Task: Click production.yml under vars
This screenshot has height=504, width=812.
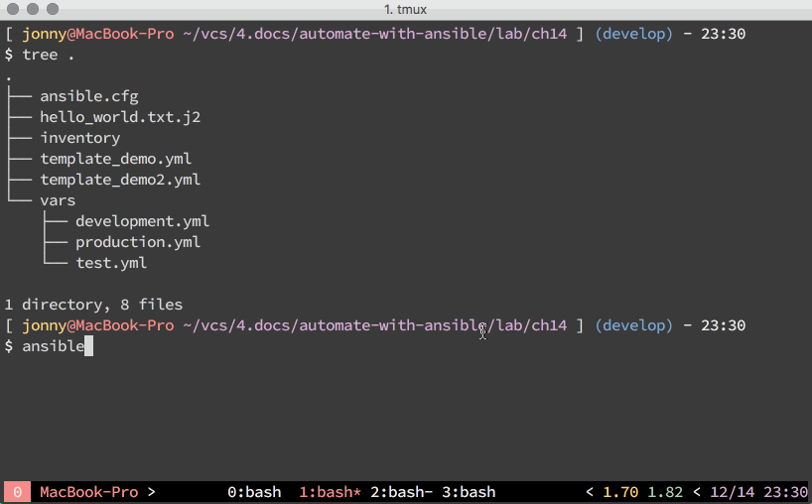Action: pyautogui.click(x=138, y=242)
